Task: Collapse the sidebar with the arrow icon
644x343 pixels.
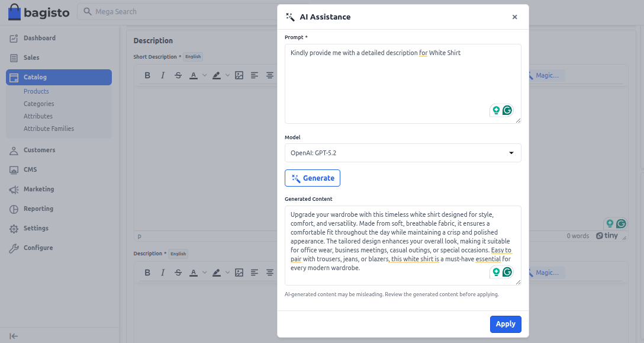Action: (x=14, y=336)
